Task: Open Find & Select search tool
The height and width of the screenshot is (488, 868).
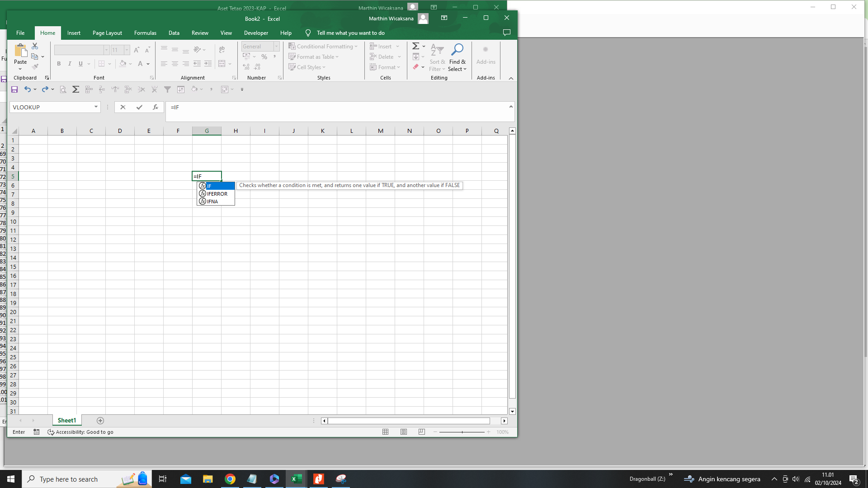Action: coord(458,57)
